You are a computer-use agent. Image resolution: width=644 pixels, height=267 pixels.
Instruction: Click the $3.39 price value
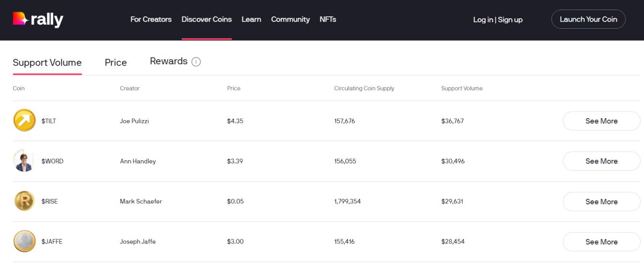tap(235, 161)
